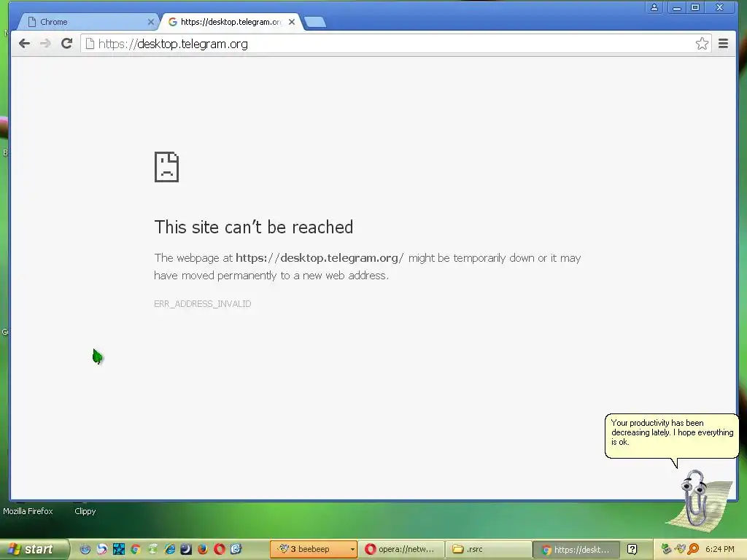Screen dimensions: 747x560
Task: Click the Pale Moon quick launch icon
Action: point(186,549)
